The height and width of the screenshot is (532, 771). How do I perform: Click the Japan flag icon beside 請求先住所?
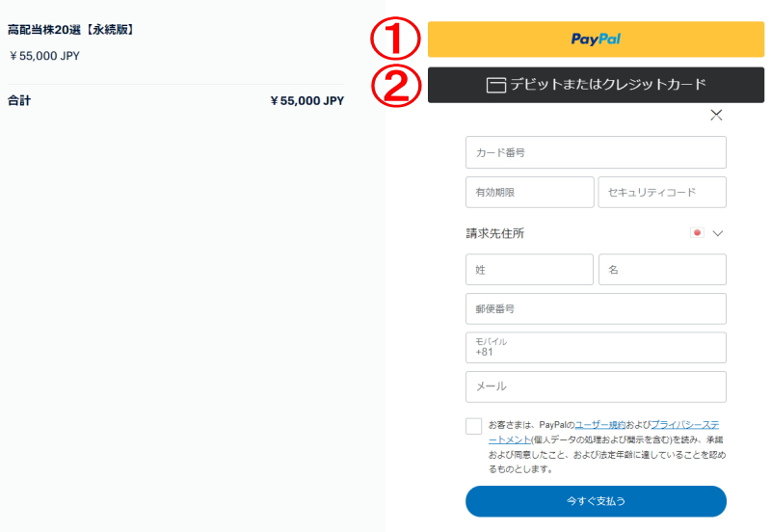coord(697,232)
